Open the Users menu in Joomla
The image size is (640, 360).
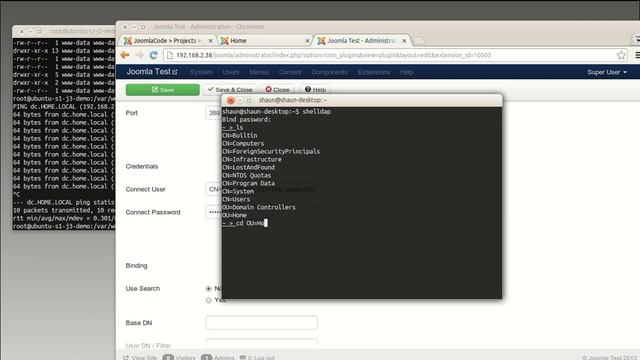(231, 72)
